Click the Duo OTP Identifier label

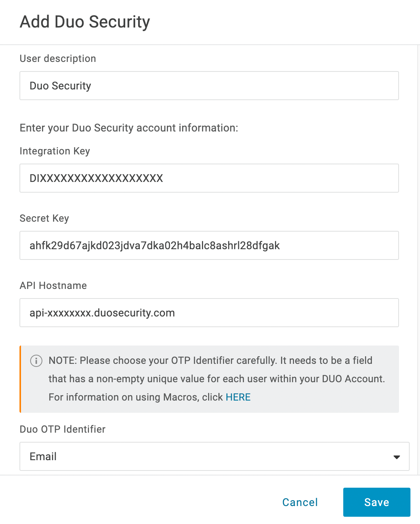tap(62, 429)
